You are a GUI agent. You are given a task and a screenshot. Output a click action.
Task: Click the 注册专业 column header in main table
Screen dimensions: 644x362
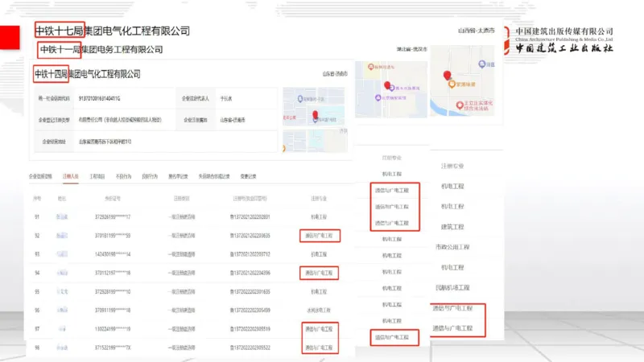coord(319,199)
